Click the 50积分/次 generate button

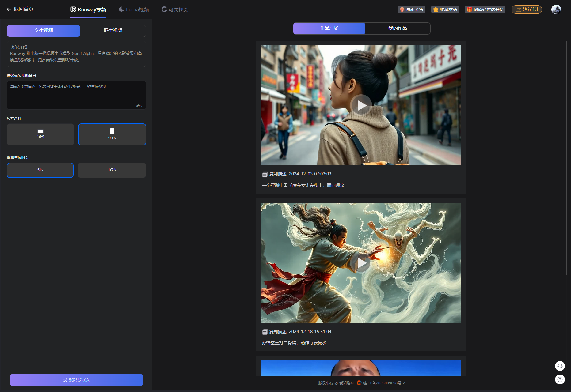click(x=76, y=380)
